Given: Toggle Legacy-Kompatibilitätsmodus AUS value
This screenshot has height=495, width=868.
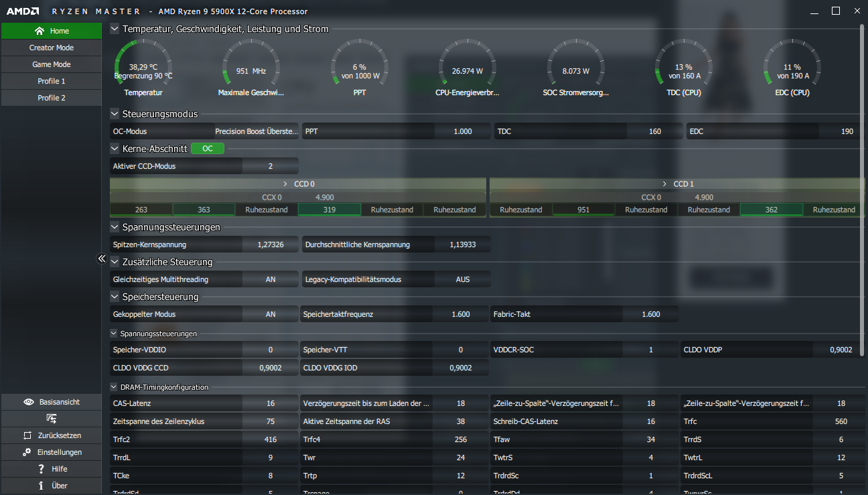Looking at the screenshot, I should [x=463, y=279].
